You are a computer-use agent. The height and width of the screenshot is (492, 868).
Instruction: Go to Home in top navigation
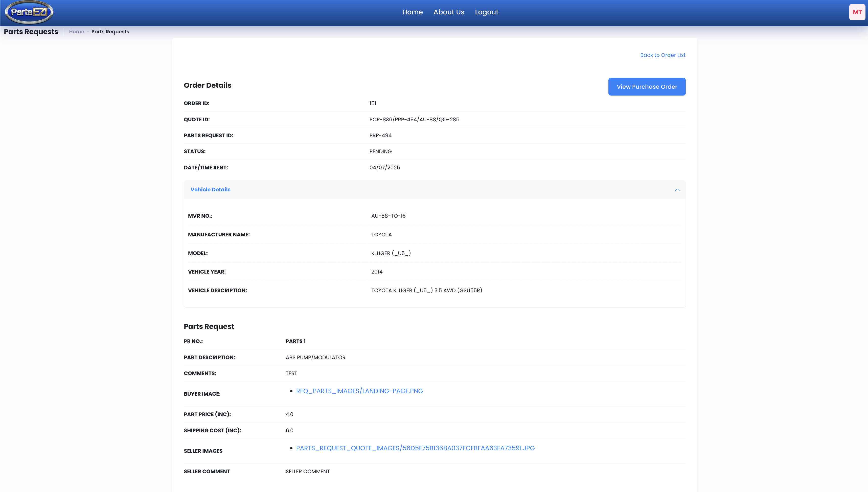pyautogui.click(x=412, y=12)
